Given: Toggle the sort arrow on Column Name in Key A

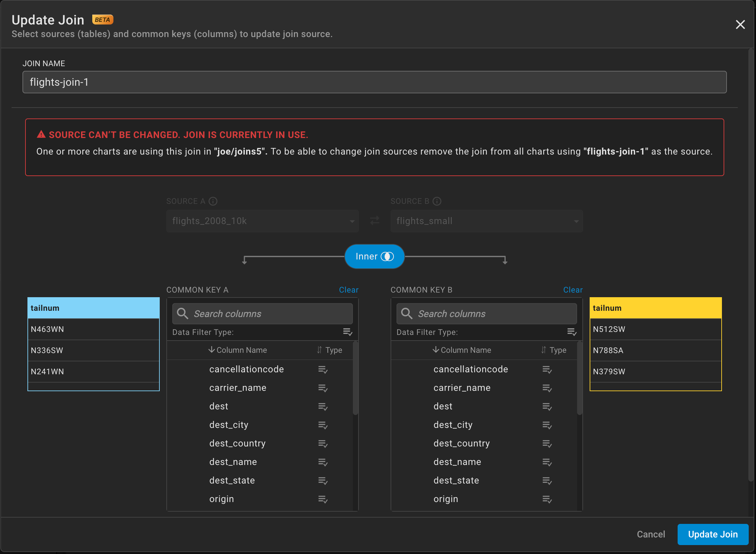Looking at the screenshot, I should [x=211, y=350].
